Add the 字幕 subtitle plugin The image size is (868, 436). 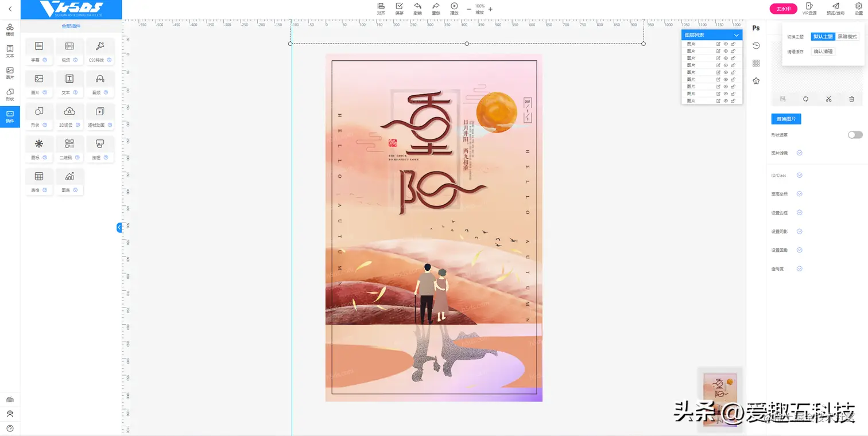pyautogui.click(x=39, y=51)
